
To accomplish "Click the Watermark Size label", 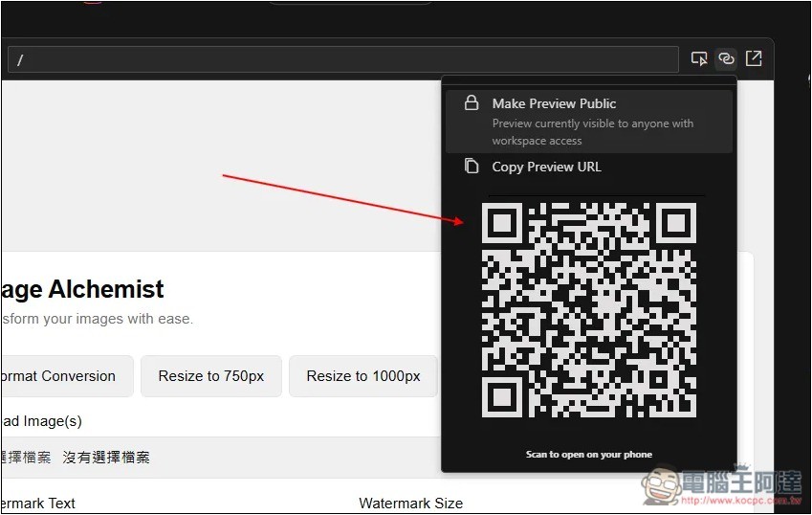I will tap(410, 503).
